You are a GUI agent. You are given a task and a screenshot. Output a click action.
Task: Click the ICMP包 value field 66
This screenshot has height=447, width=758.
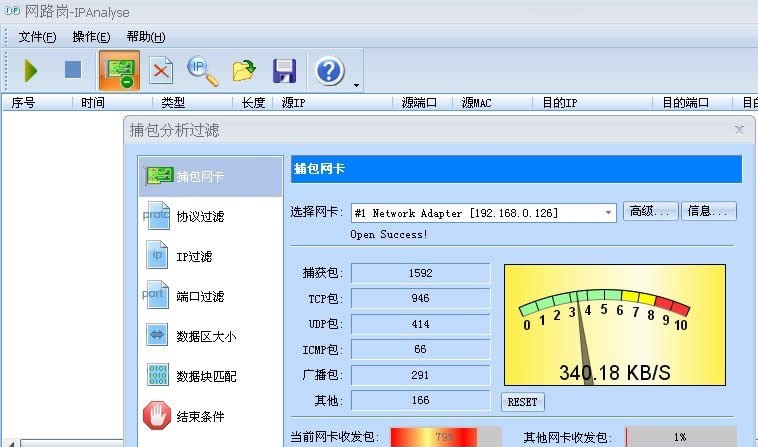[421, 349]
